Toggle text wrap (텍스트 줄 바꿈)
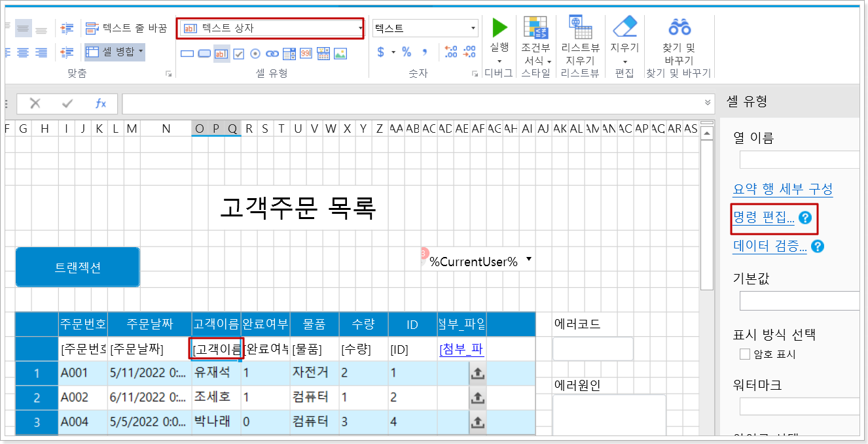Viewport: 868px width, 444px height. click(x=126, y=28)
